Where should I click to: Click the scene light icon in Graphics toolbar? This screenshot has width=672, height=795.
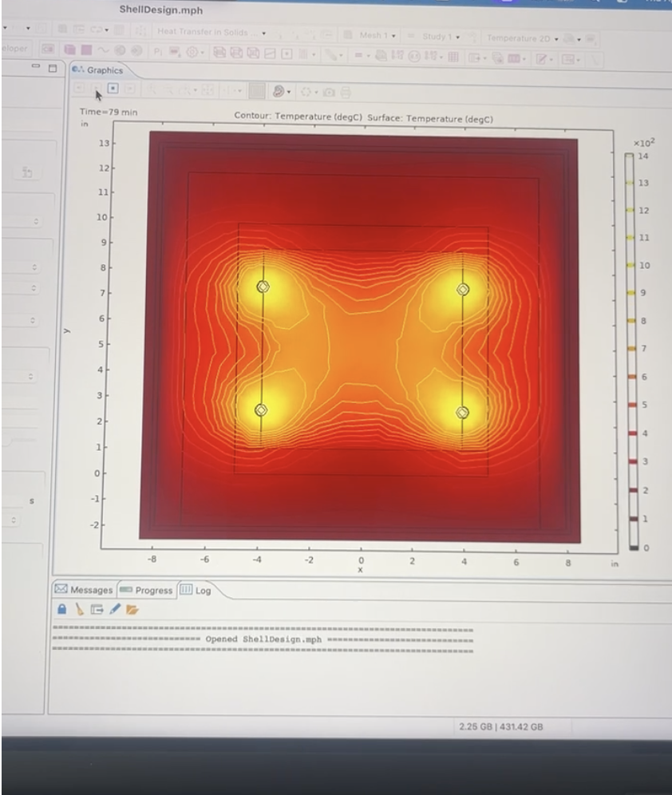coord(279,91)
